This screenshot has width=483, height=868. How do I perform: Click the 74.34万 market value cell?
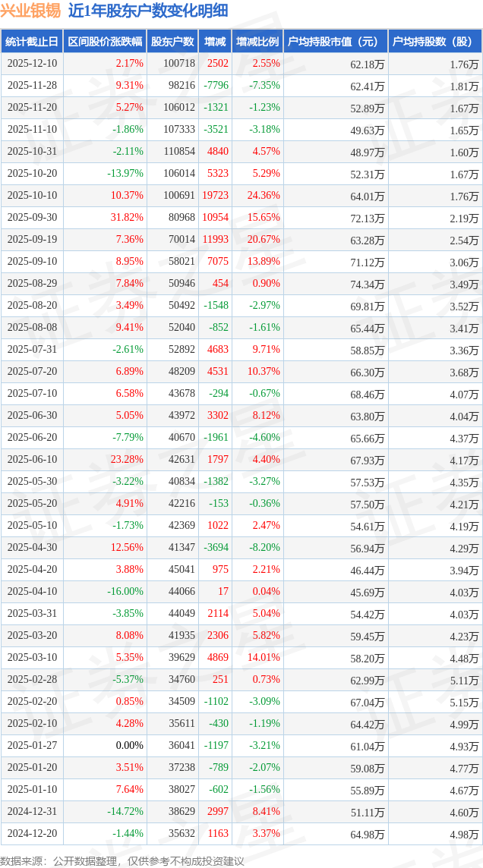point(368,284)
